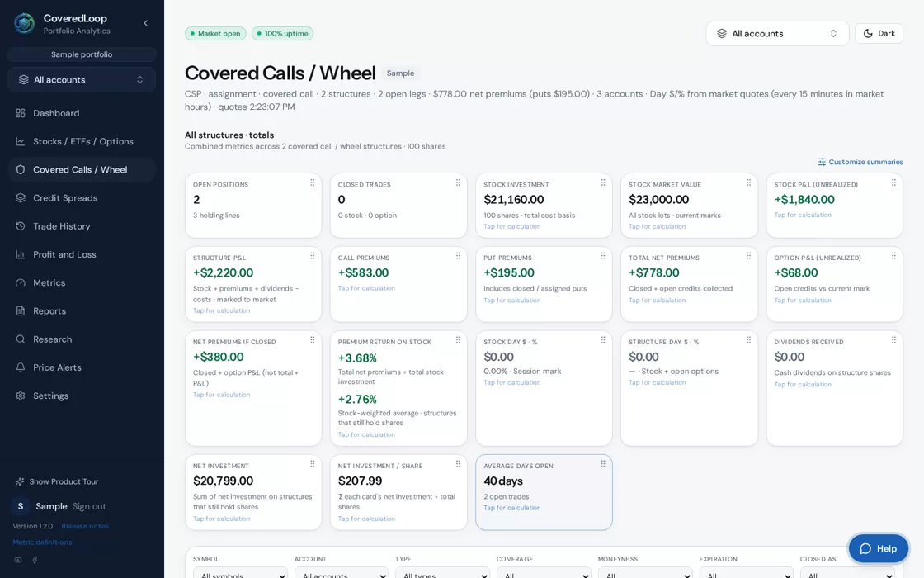This screenshot has height=578, width=924.
Task: Open the Account filter dropdown
Action: point(342,574)
